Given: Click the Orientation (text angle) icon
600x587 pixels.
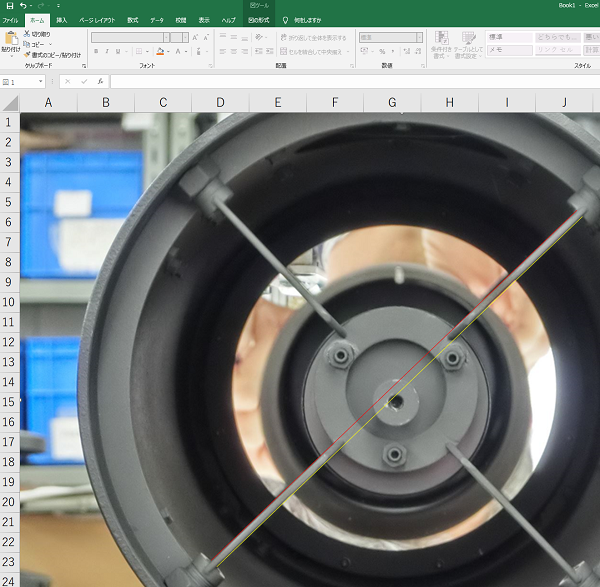Looking at the screenshot, I should pyautogui.click(x=259, y=37).
